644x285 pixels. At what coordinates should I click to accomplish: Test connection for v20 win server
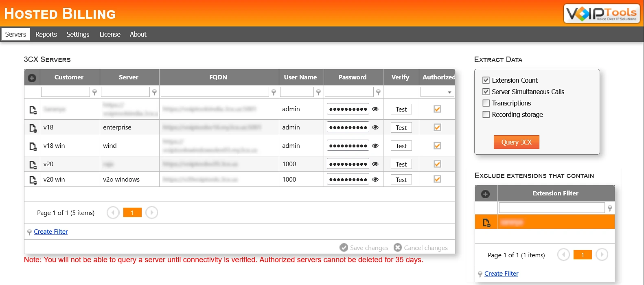click(x=401, y=180)
